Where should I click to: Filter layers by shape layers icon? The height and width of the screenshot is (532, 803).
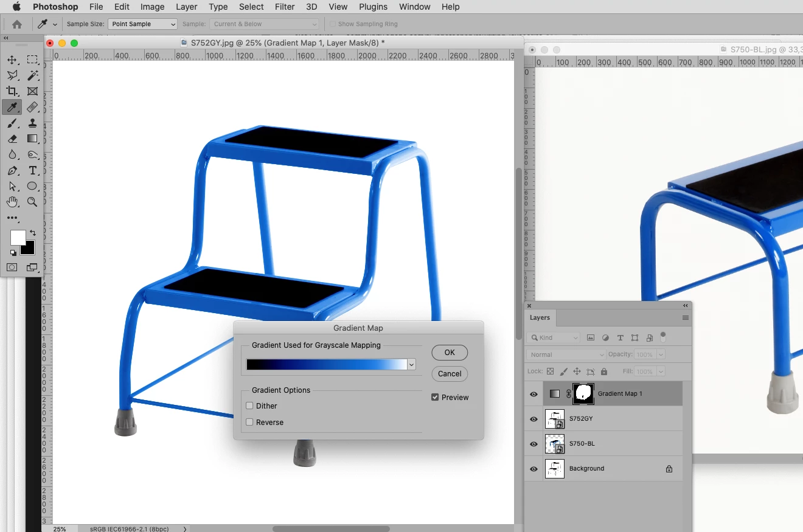pyautogui.click(x=634, y=338)
